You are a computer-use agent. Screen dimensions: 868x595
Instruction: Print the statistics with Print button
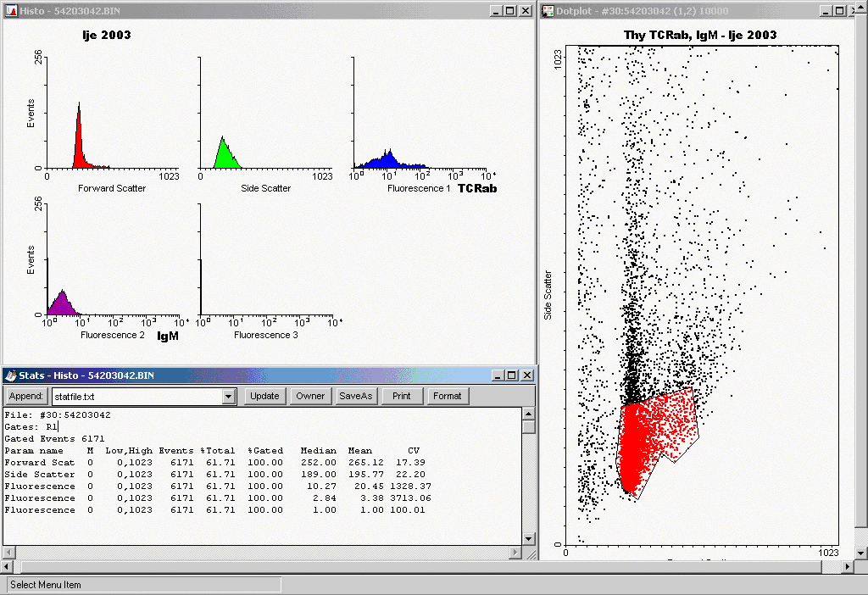401,396
